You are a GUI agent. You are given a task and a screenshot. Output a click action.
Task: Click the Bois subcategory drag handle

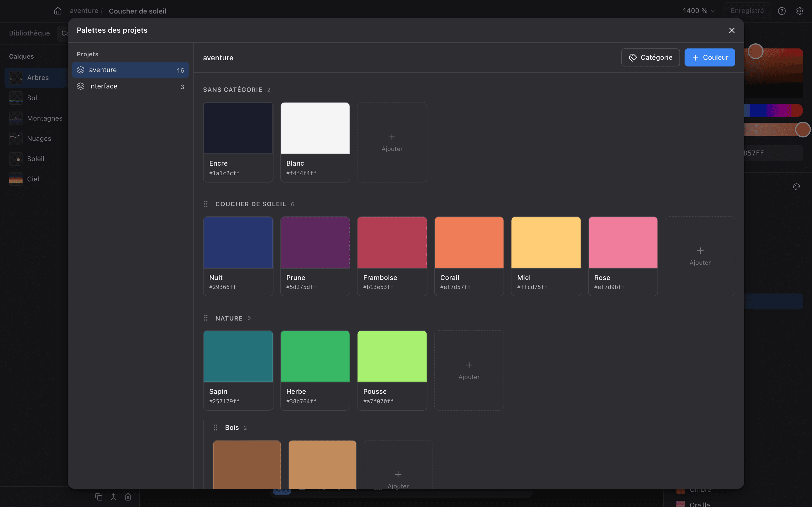click(215, 428)
